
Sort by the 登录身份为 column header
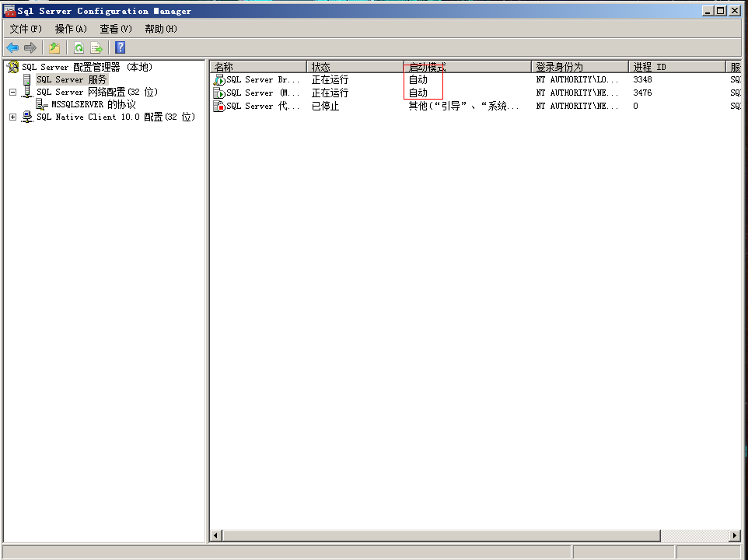pos(580,67)
